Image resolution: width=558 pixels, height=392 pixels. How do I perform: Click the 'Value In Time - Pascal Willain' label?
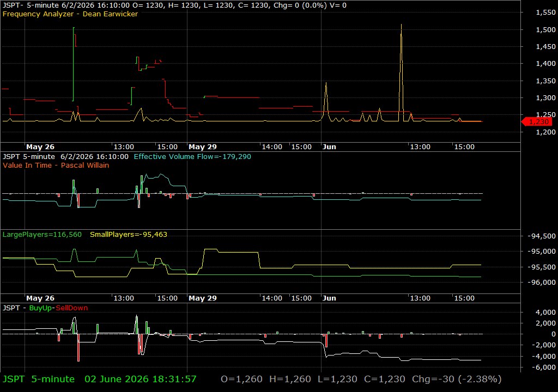pos(56,165)
